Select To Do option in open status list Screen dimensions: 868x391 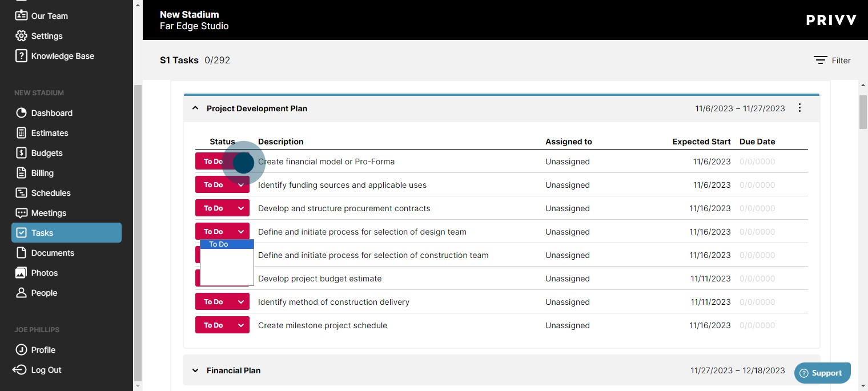pyautogui.click(x=227, y=244)
